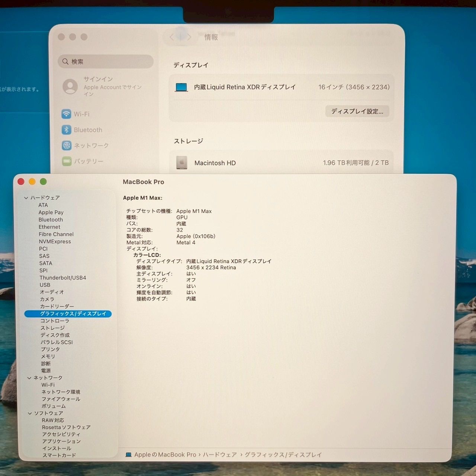Click the Liquid Retina XDR display icon

click(x=181, y=87)
